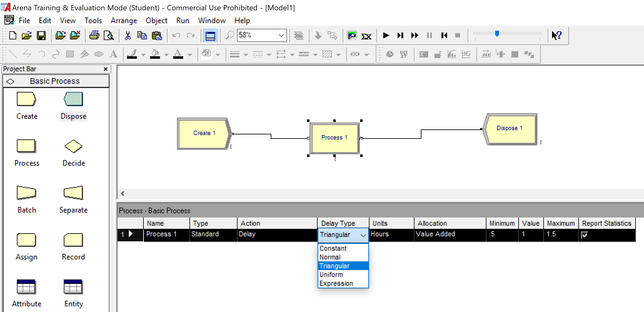Select the Create module in Project Bar
This screenshot has height=312, width=644.
[x=27, y=106]
